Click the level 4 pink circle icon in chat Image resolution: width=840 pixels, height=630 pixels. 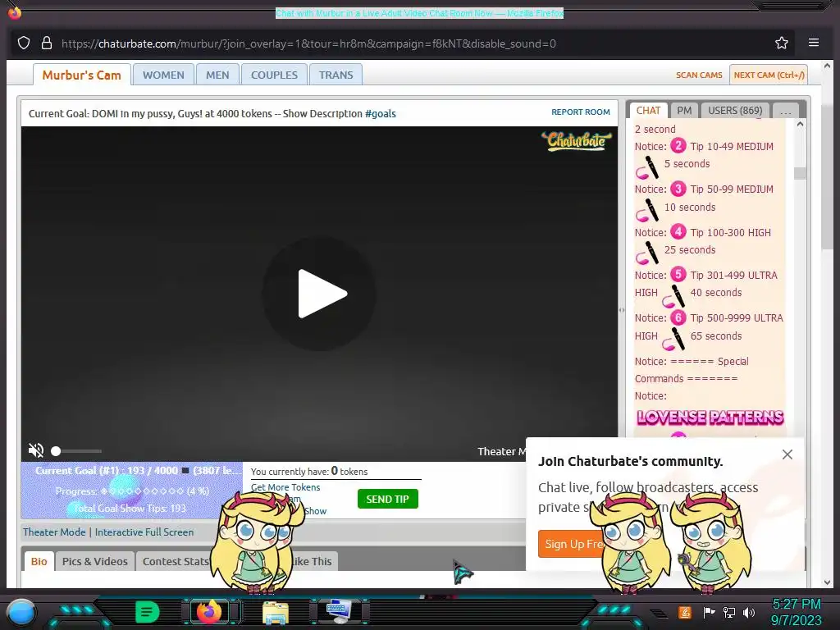[678, 231]
